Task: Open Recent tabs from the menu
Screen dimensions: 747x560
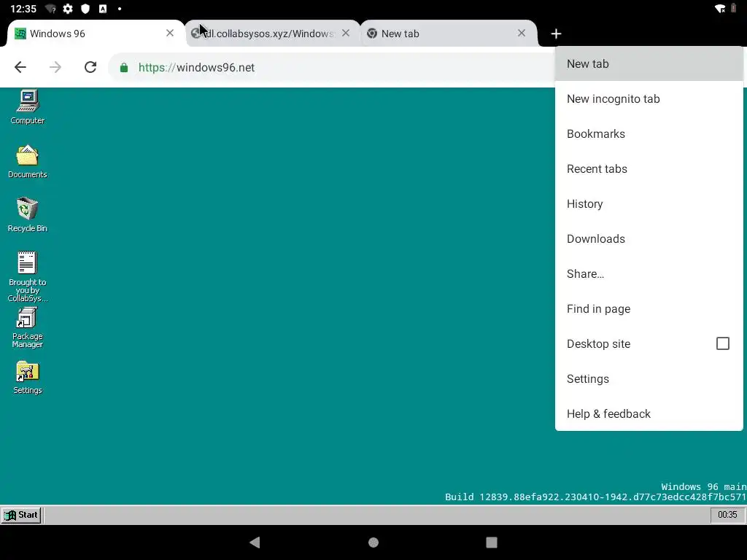Action: (x=649, y=168)
